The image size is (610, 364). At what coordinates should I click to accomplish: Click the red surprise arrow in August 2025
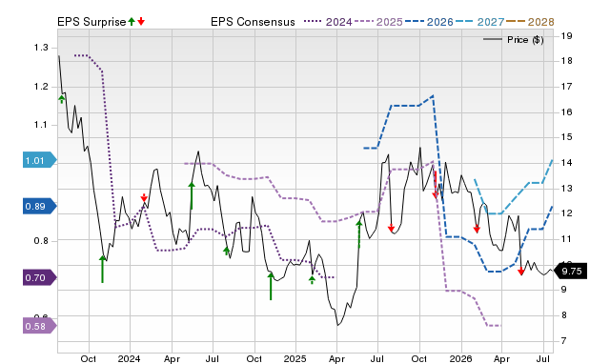[x=392, y=229]
